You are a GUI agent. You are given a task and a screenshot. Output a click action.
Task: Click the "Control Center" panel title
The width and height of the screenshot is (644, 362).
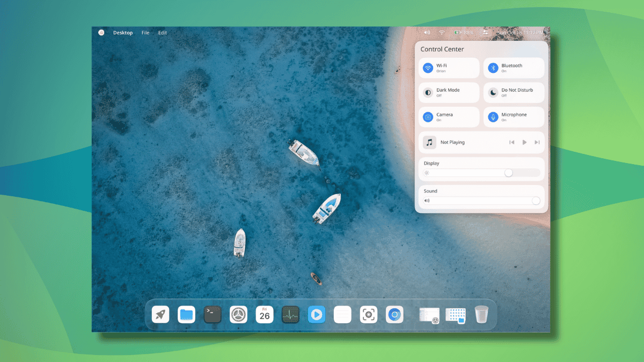click(442, 49)
